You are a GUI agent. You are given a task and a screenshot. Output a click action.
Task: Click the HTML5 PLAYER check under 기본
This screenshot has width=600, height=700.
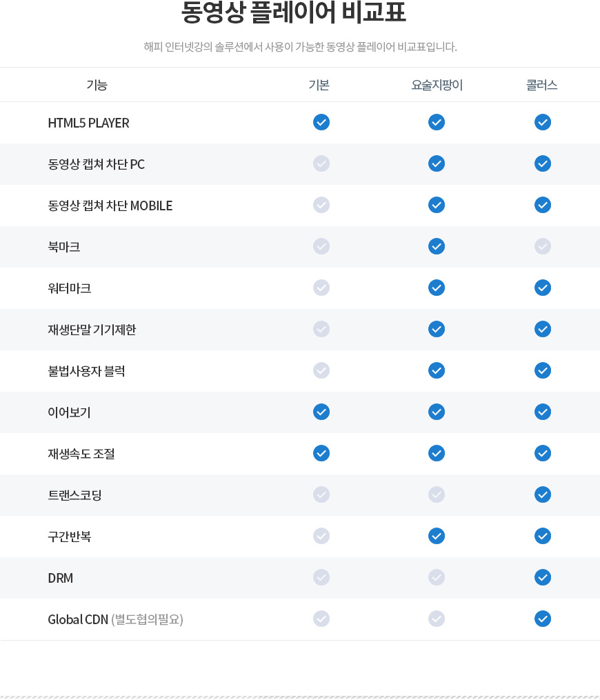coord(321,122)
